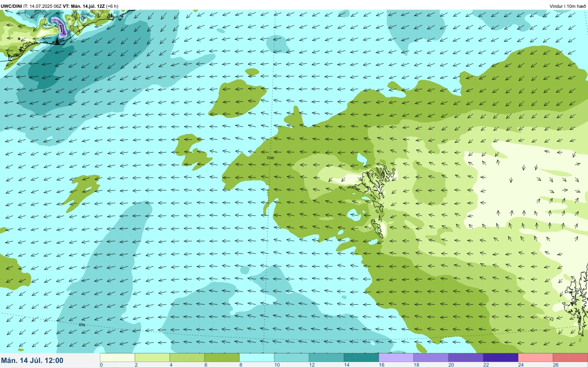Click the legend value '0'
The image size is (588, 368).
pyautogui.click(x=101, y=365)
